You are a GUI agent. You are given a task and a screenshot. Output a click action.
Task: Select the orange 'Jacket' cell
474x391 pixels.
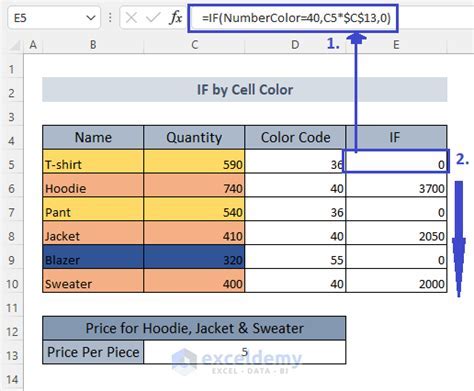click(x=93, y=233)
